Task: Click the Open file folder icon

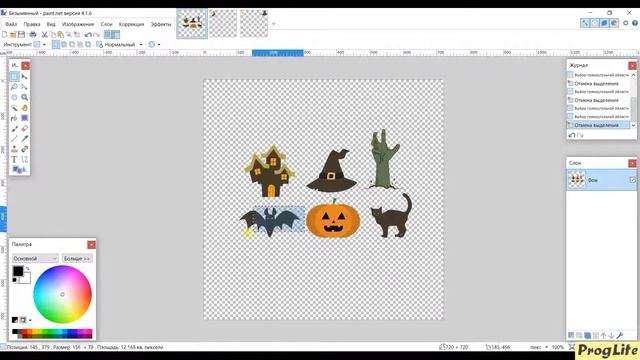Action: 13,35
